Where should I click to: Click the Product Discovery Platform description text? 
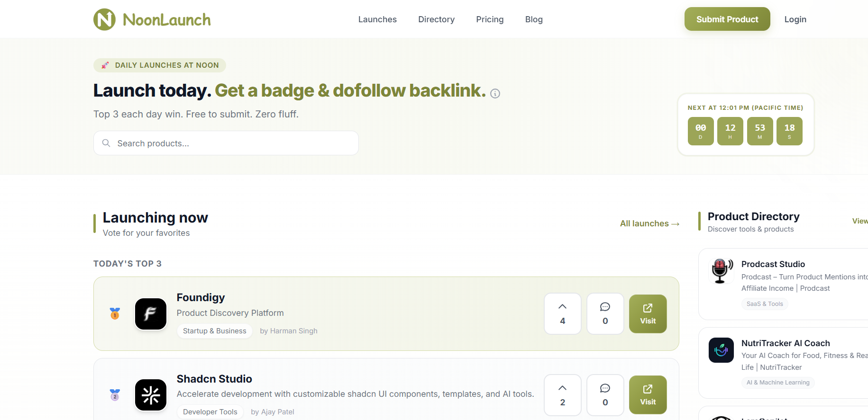pos(230,313)
